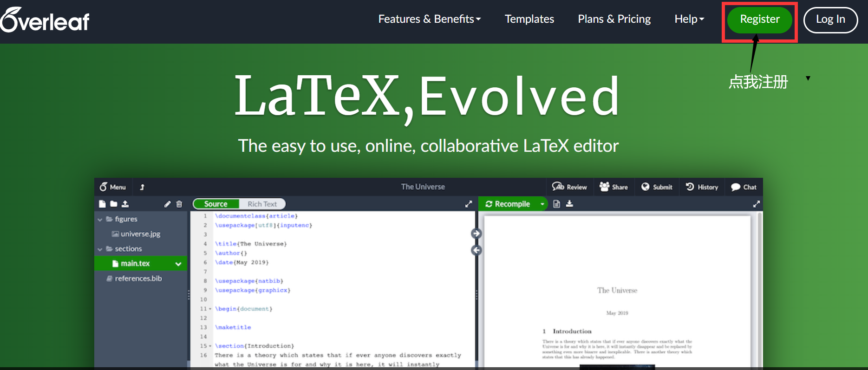Collapse the figures folder chevron

(x=100, y=219)
